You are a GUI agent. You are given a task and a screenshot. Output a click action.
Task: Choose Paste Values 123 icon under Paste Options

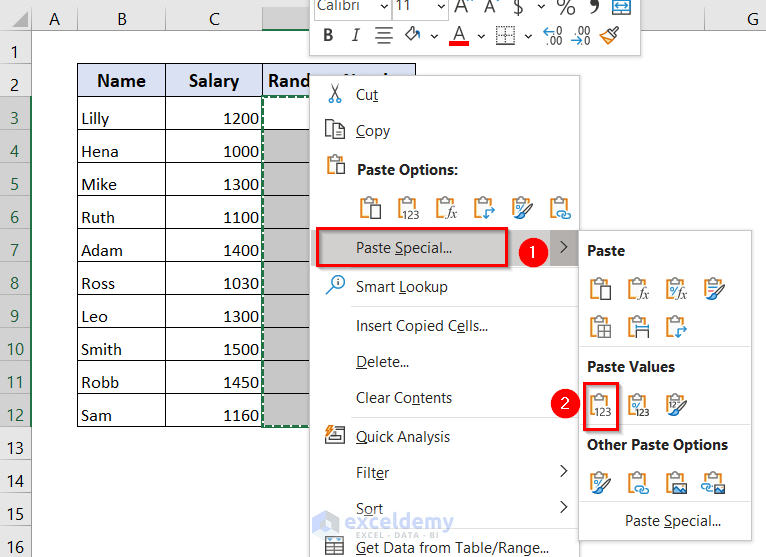pos(408,208)
